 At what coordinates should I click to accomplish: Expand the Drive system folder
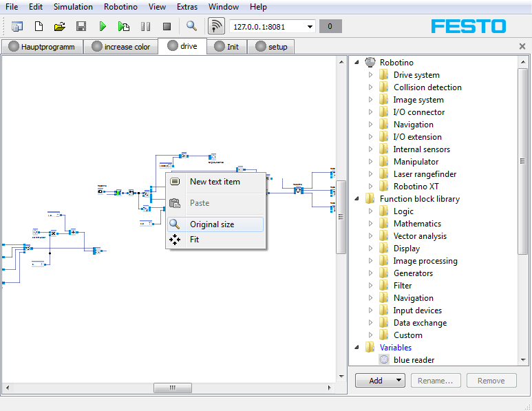pos(370,74)
